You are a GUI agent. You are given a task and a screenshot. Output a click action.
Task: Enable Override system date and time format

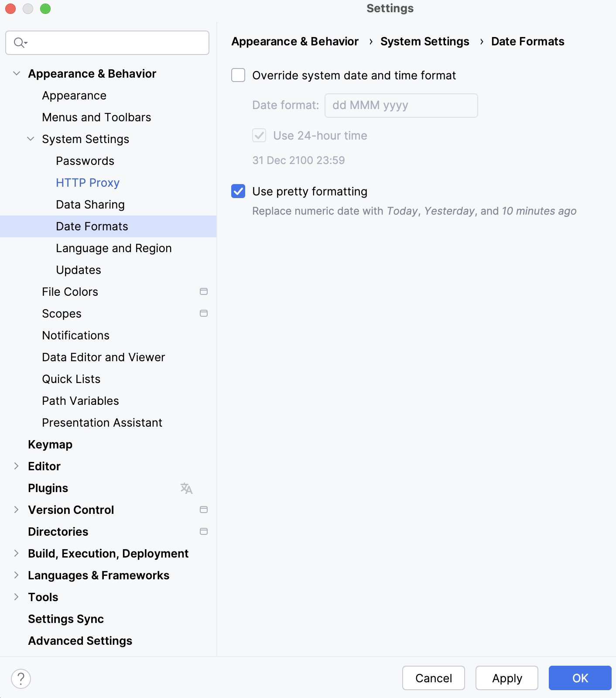pyautogui.click(x=238, y=75)
